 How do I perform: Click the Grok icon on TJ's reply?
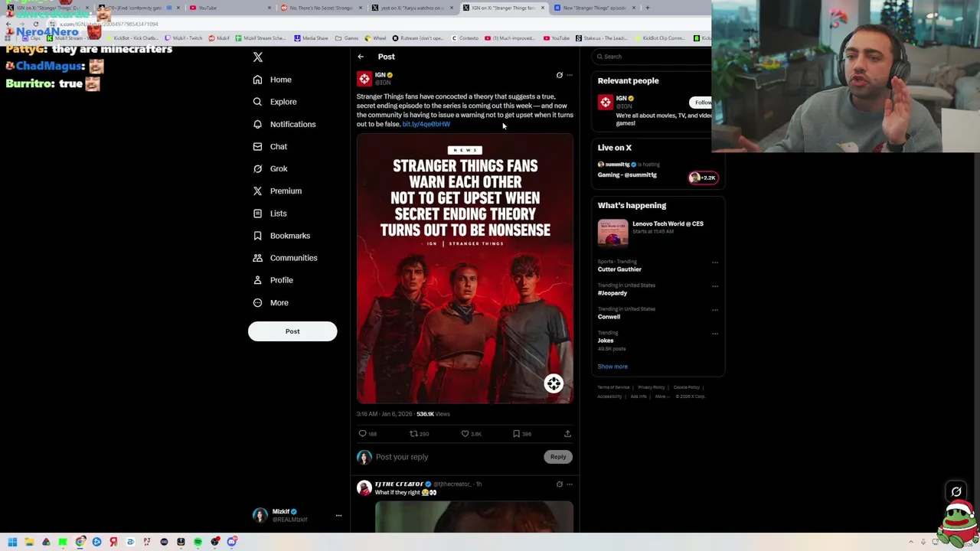[x=559, y=484]
